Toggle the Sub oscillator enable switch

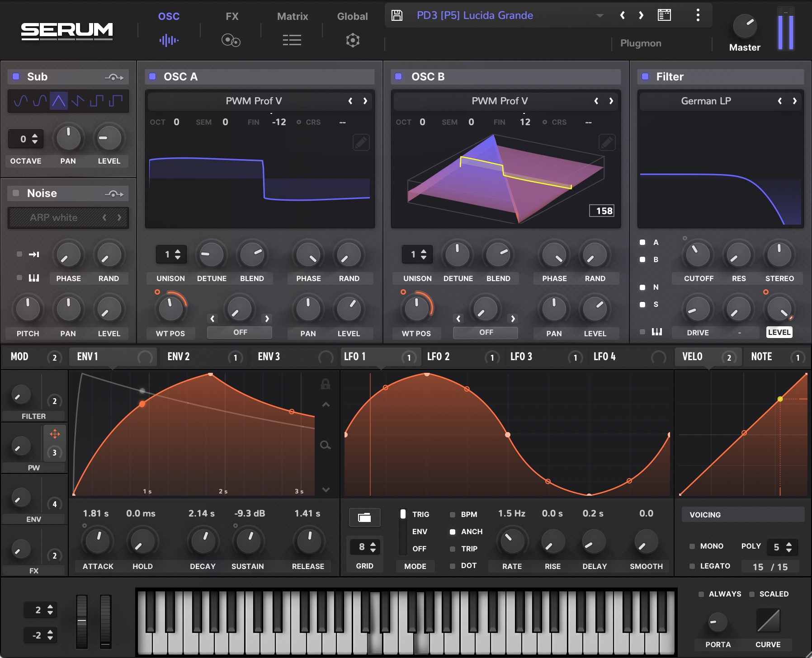tap(16, 76)
